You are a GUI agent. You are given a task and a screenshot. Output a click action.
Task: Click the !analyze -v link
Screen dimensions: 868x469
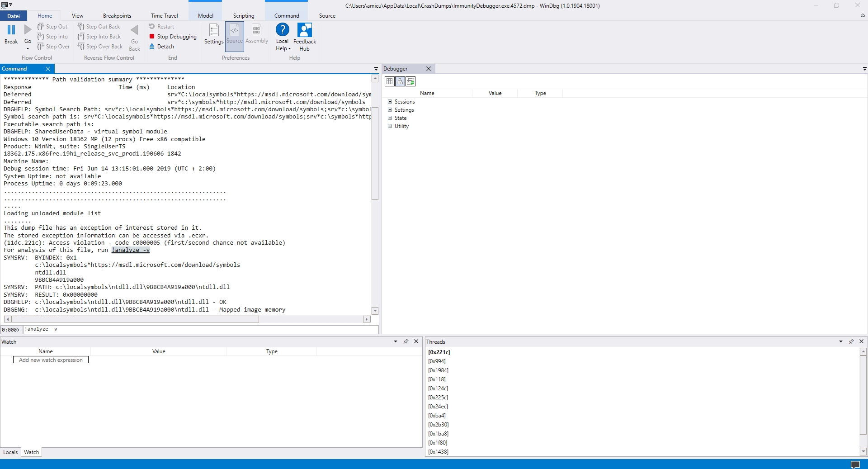click(131, 250)
